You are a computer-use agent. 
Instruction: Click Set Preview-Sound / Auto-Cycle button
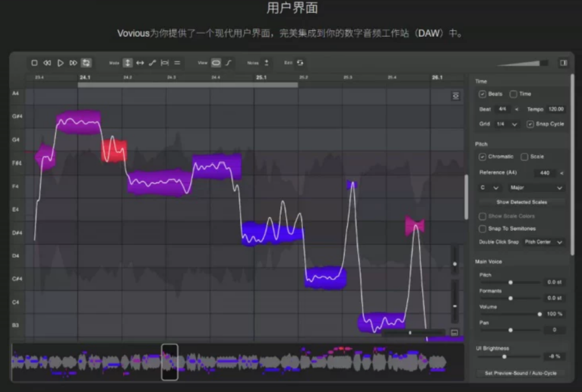[x=521, y=373]
